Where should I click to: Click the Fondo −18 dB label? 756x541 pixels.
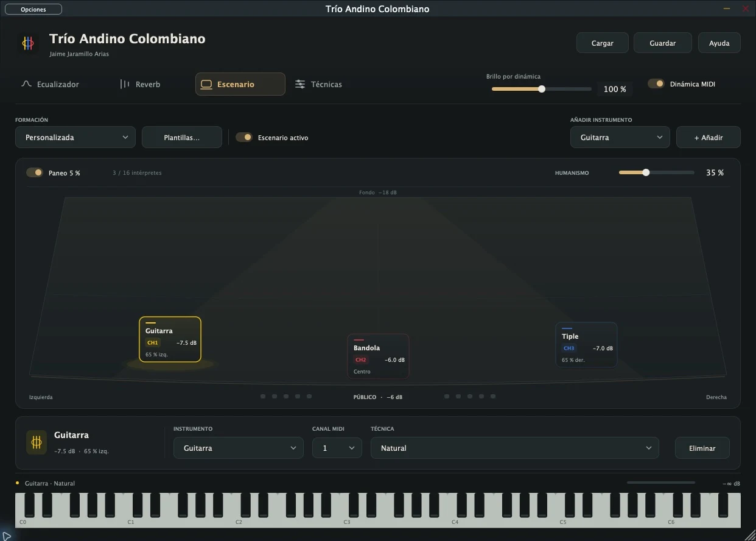click(x=378, y=193)
